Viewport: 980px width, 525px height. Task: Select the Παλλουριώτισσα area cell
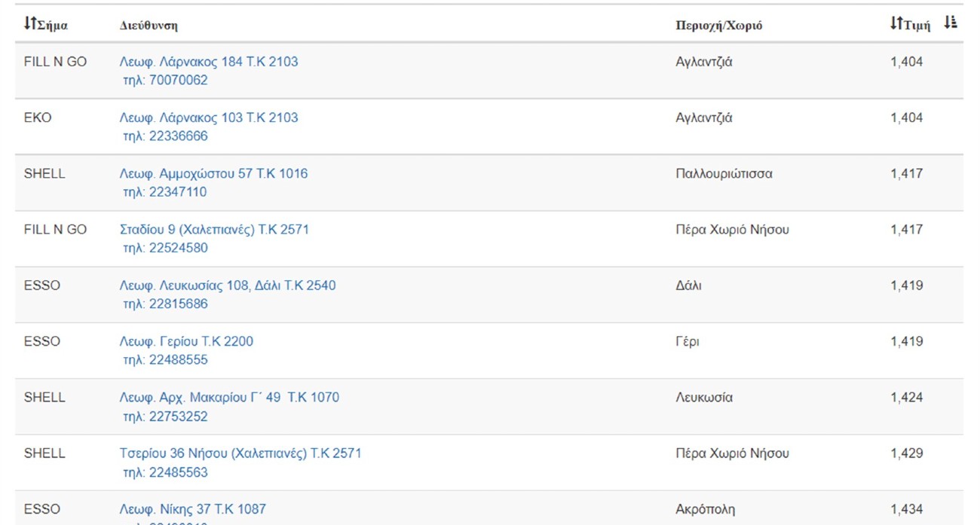pyautogui.click(x=724, y=173)
